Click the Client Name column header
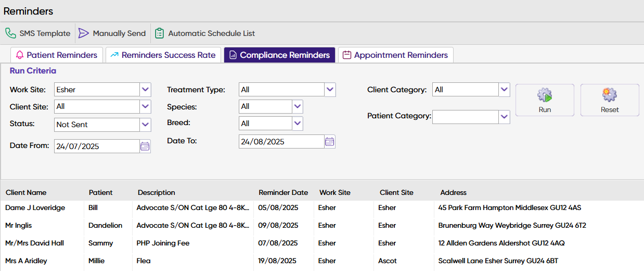Viewport: 644px width, 271px height. (x=26, y=193)
